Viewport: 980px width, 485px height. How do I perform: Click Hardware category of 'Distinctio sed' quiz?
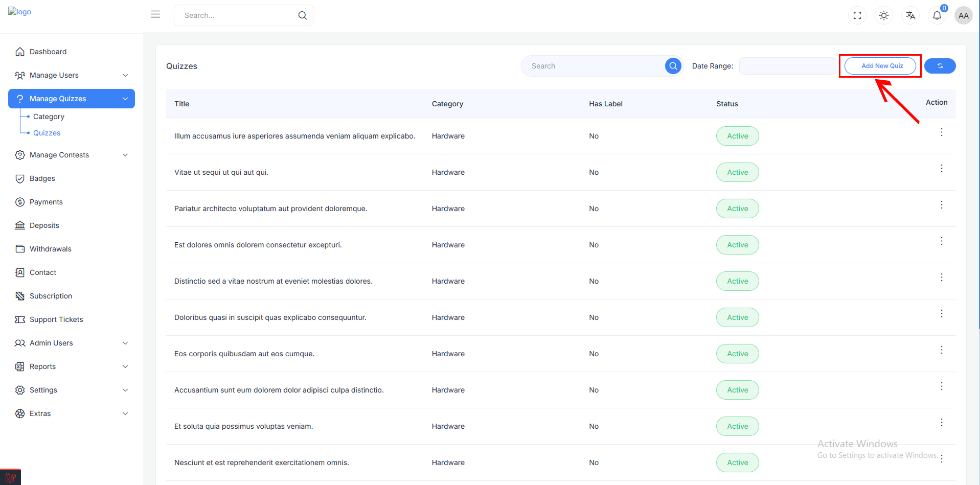coord(448,281)
